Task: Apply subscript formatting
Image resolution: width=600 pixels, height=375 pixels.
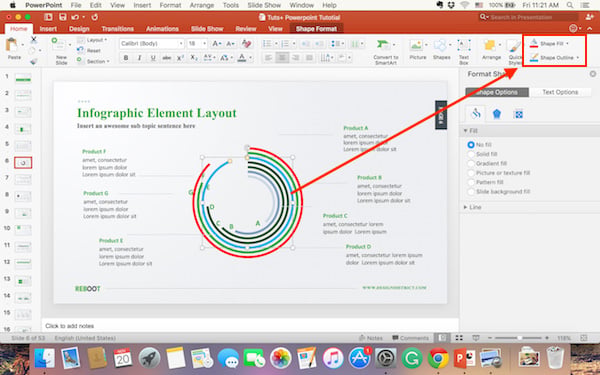Action: [194, 58]
